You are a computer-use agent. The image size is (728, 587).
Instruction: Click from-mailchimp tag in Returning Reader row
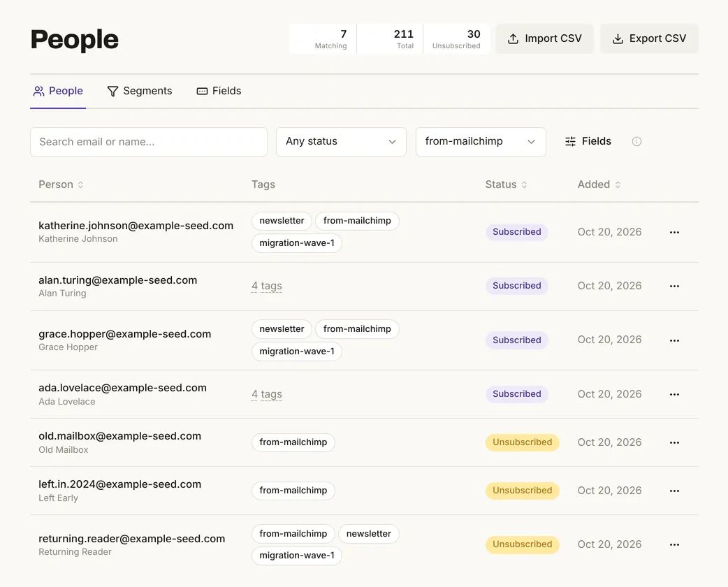293,534
